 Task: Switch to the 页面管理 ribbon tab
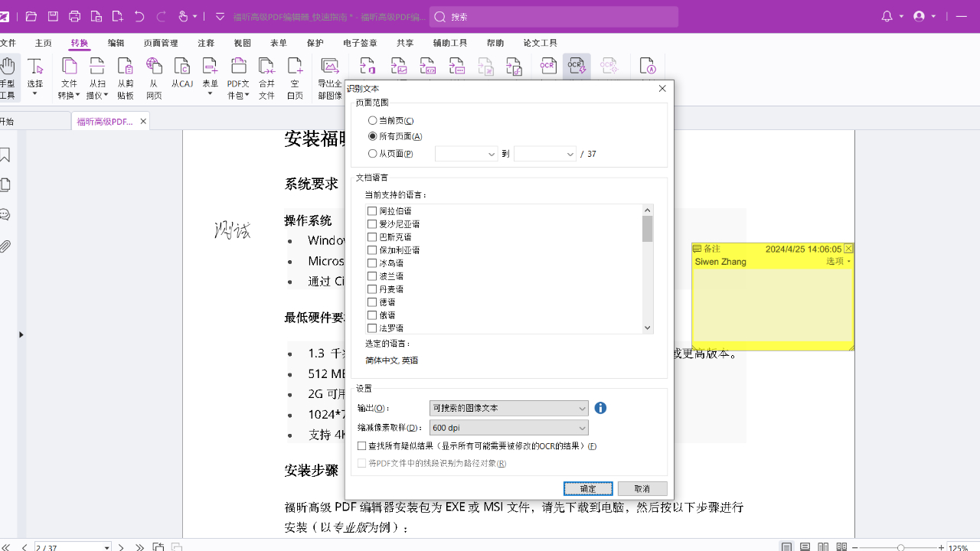point(160,43)
